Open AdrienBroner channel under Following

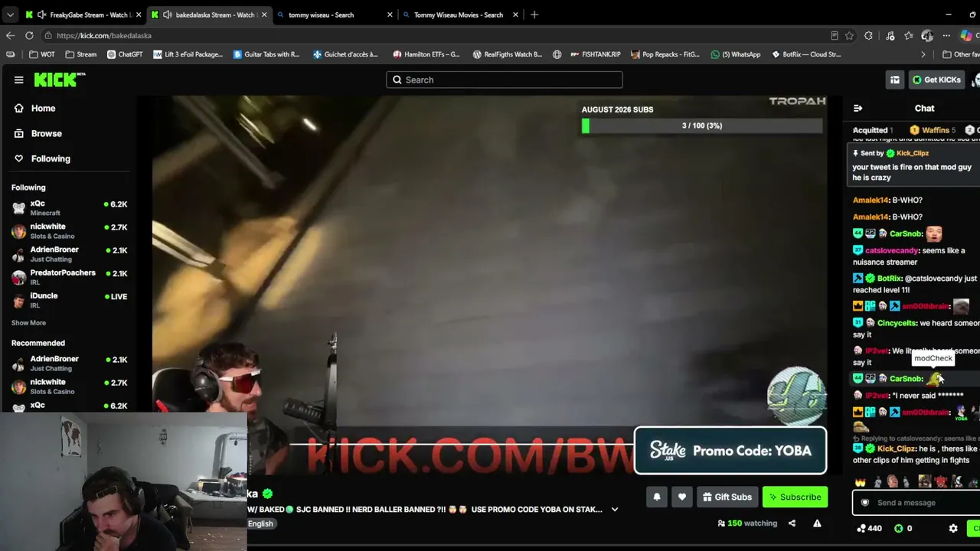pyautogui.click(x=69, y=253)
